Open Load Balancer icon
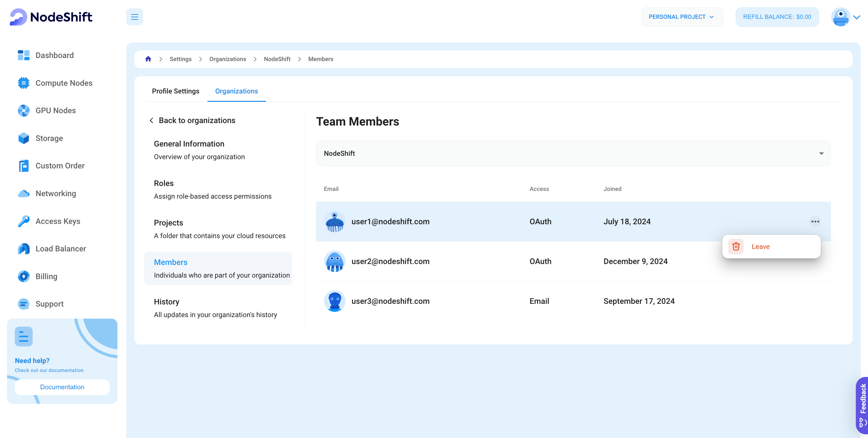 (24, 249)
